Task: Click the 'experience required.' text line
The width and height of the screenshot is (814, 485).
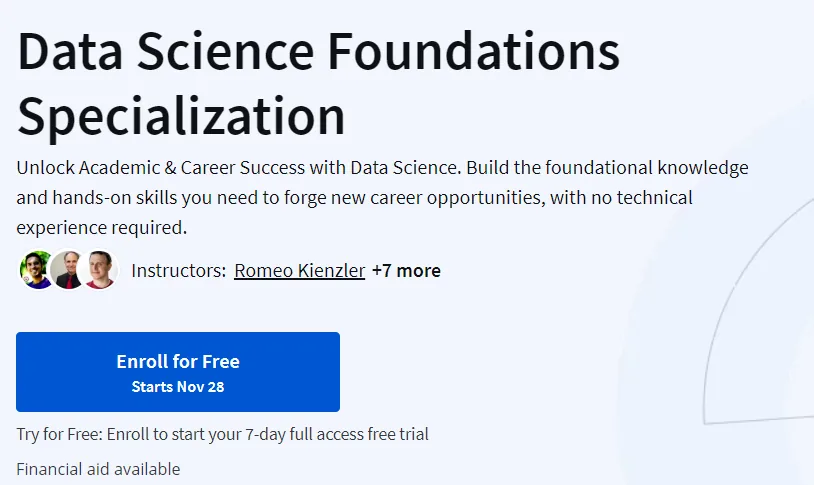Action: pos(101,228)
